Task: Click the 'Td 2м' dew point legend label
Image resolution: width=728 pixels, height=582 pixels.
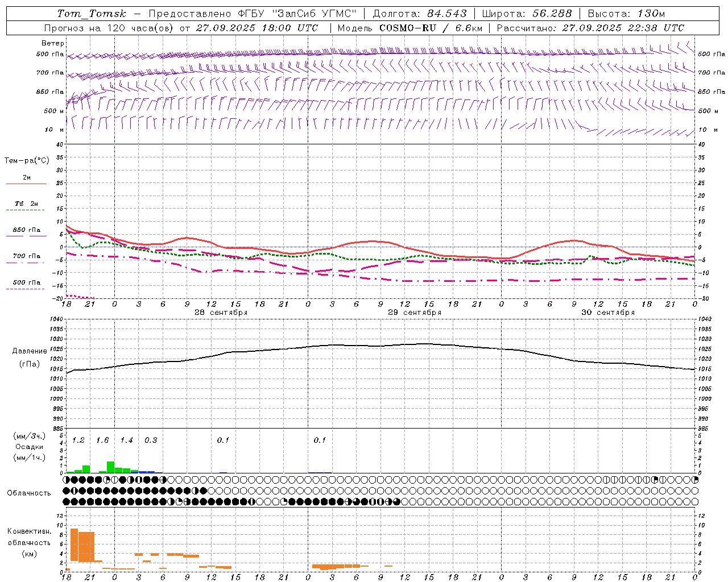Action: click(26, 203)
